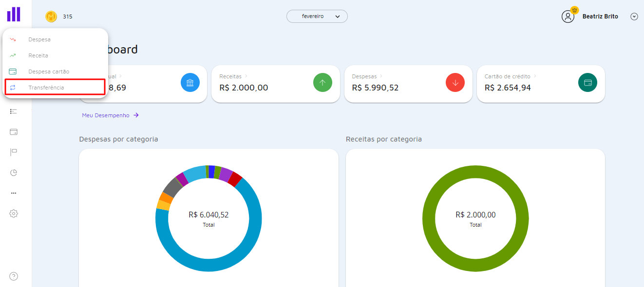Click the help question mark icon
Screen dimensions: 644x287
click(x=13, y=276)
